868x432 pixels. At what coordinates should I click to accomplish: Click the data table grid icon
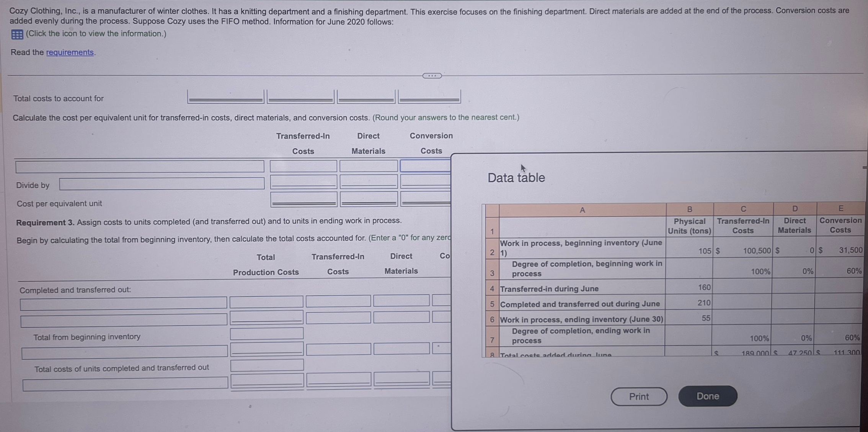17,34
